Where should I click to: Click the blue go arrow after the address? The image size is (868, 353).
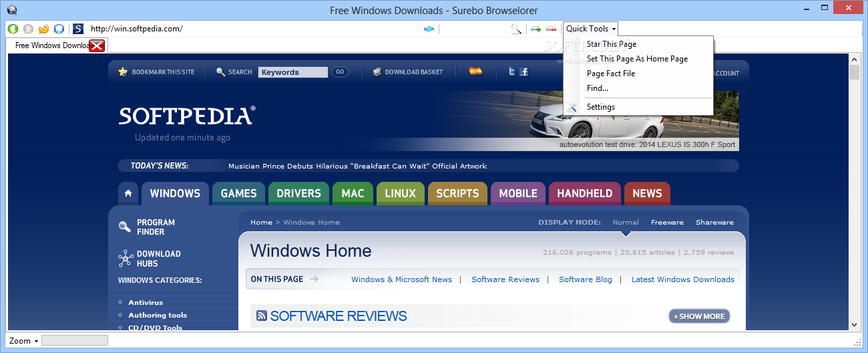429,29
